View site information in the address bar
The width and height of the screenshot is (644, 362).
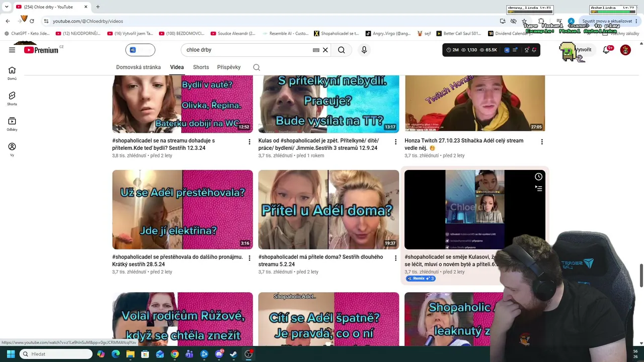pyautogui.click(x=46, y=21)
